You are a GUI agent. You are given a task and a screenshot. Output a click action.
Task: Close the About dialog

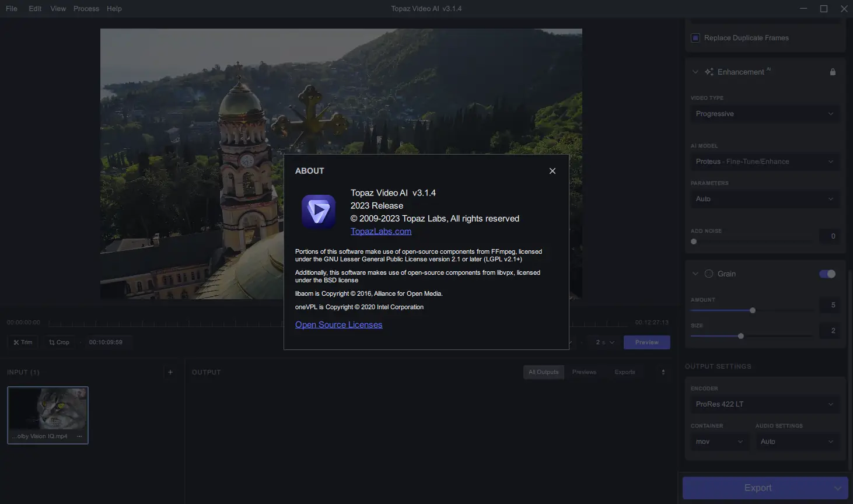pos(552,171)
